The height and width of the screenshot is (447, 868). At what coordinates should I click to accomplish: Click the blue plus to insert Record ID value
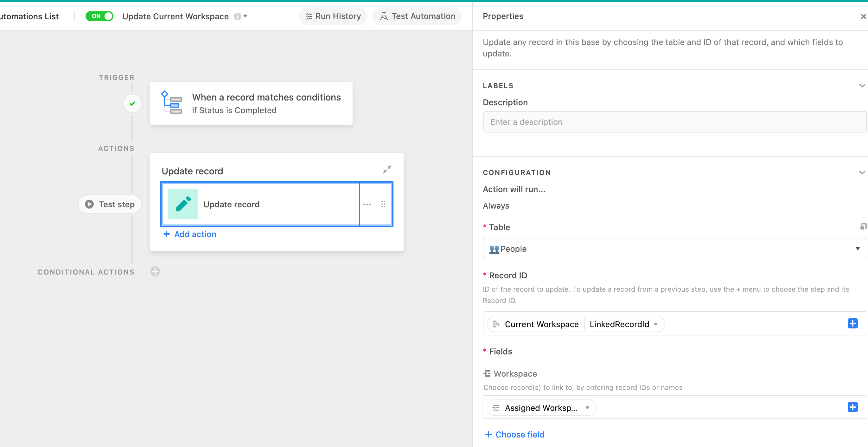(853, 324)
